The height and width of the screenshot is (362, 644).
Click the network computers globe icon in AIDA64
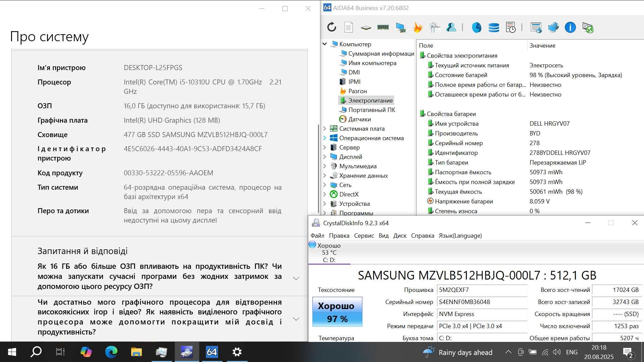coord(553,27)
